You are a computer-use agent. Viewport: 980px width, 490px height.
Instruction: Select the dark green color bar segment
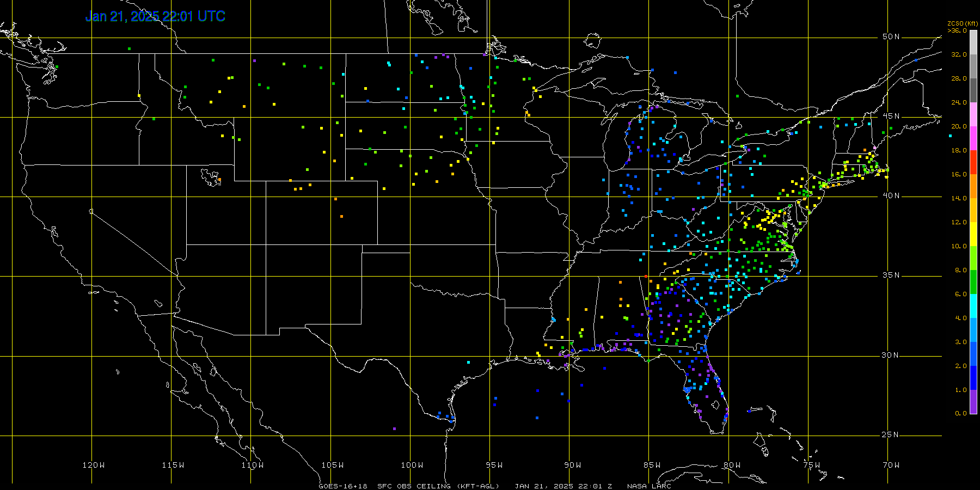(973, 282)
